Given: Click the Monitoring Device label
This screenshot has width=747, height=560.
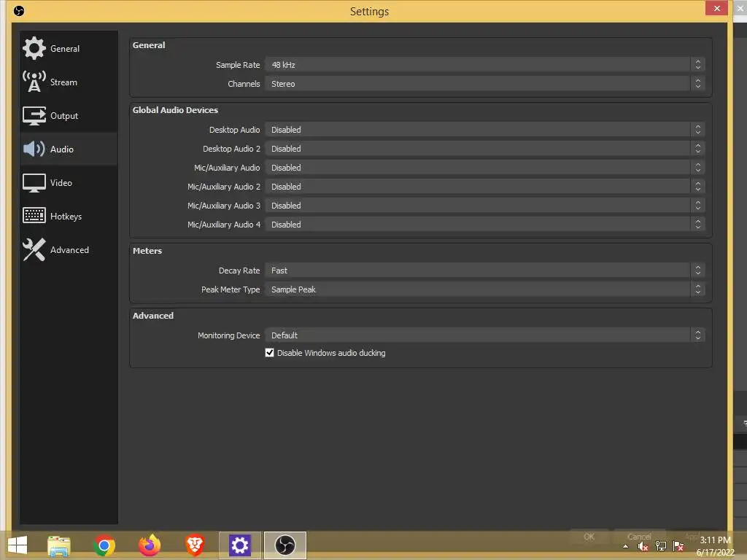Looking at the screenshot, I should point(228,335).
